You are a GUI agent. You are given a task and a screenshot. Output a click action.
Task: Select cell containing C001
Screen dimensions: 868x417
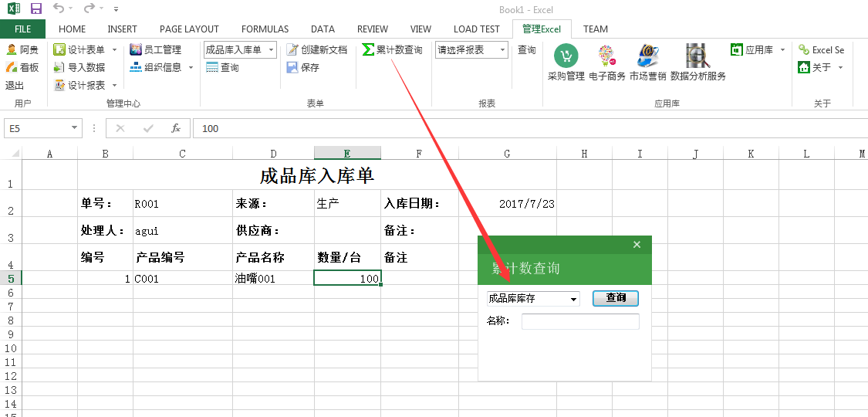click(x=183, y=278)
